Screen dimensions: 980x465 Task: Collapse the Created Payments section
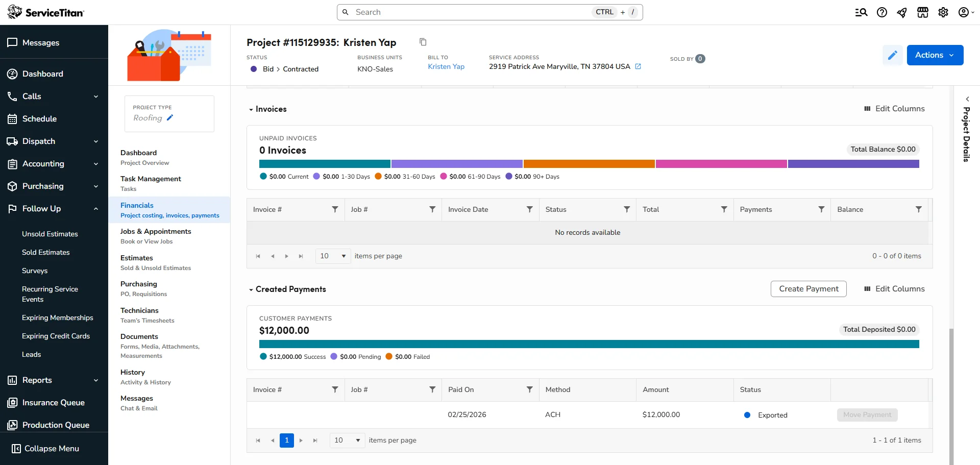[251, 289]
